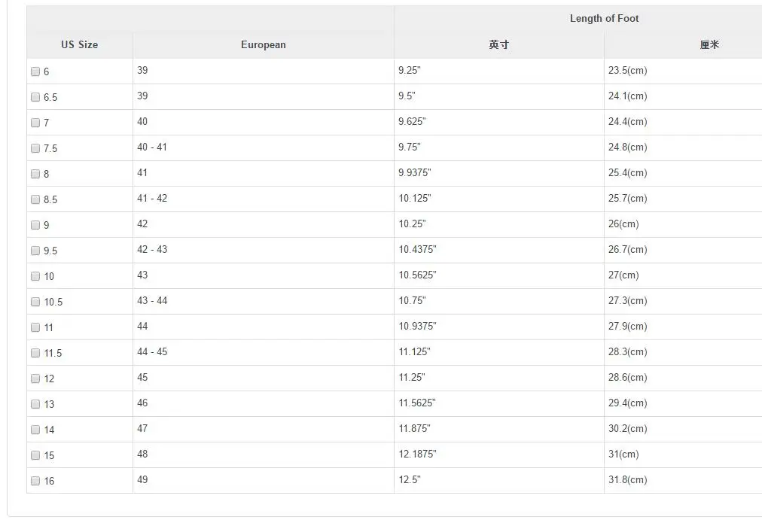
Task: Check the US size 10.5 checkbox
Action: 35,302
